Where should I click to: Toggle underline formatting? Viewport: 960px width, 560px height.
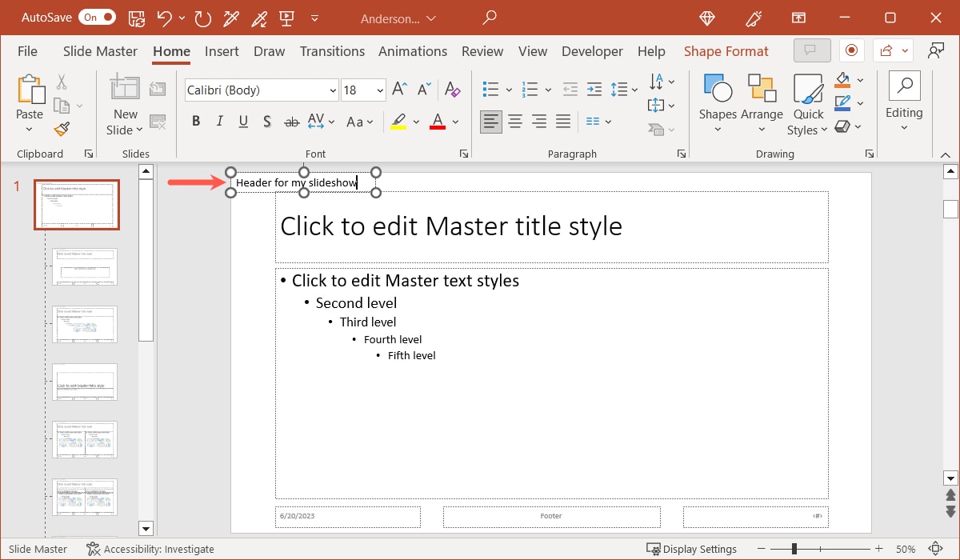pyautogui.click(x=242, y=121)
